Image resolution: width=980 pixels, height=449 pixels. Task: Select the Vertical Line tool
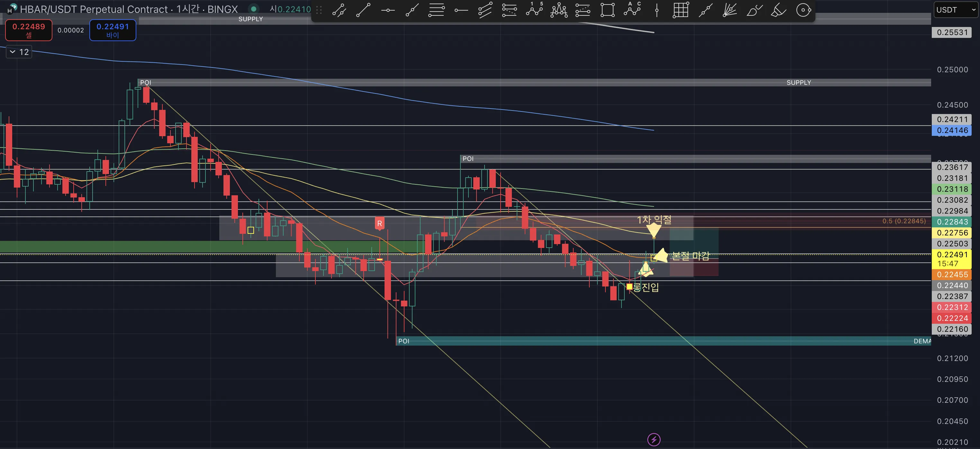657,10
